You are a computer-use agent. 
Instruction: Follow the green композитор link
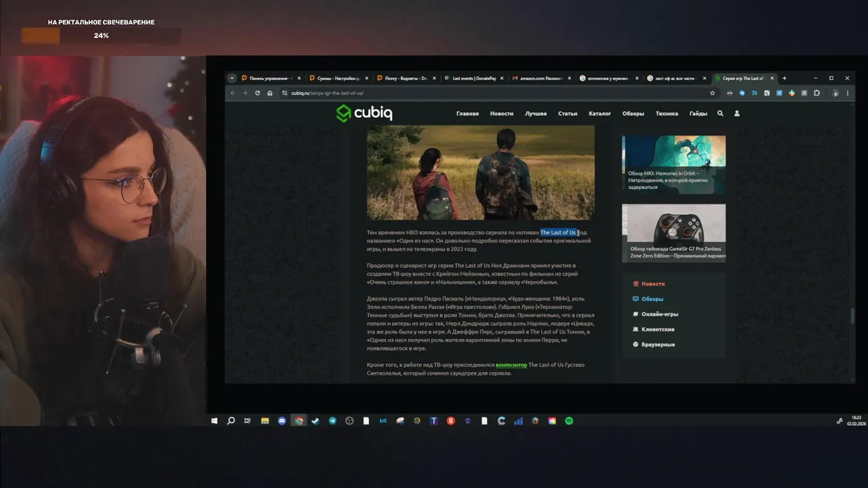511,365
